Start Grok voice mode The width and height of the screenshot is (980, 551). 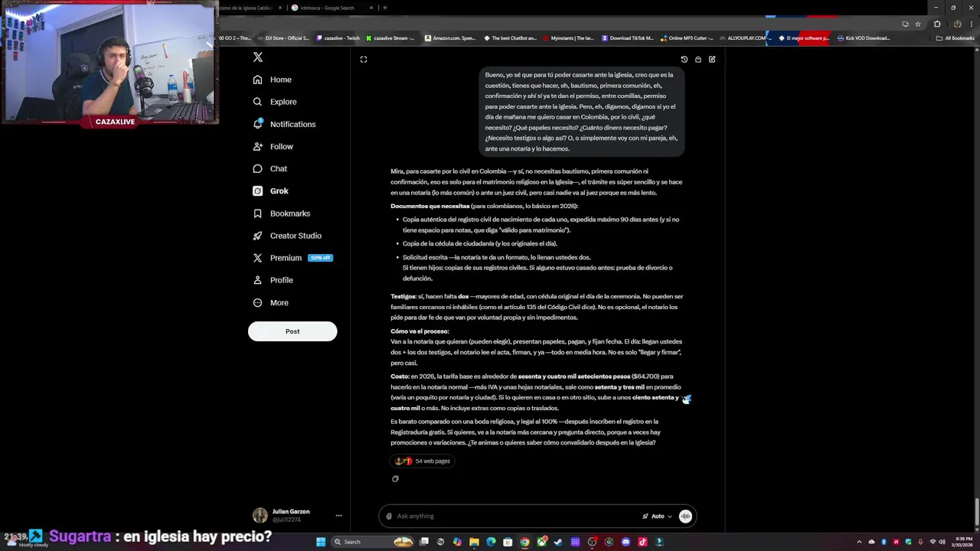click(x=685, y=516)
